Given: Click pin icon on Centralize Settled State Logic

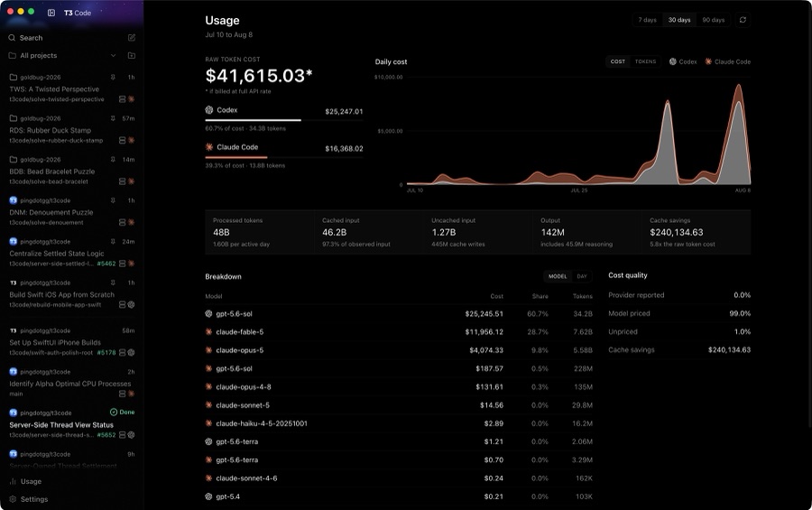Looking at the screenshot, I should 113,242.
